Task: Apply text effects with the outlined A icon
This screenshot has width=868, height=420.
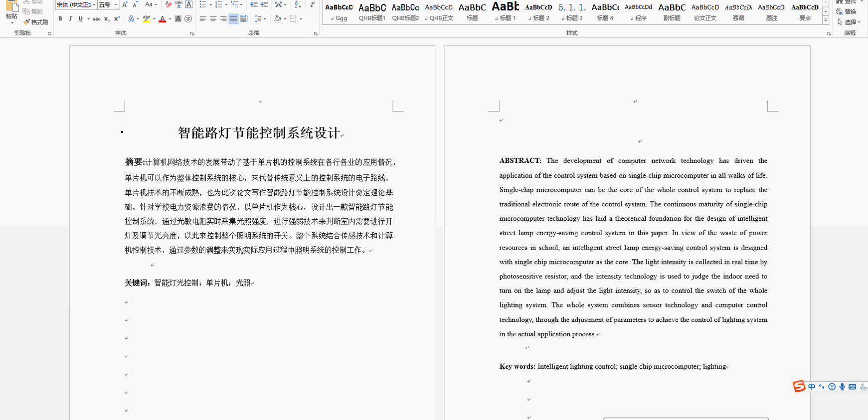Action: 131,19
